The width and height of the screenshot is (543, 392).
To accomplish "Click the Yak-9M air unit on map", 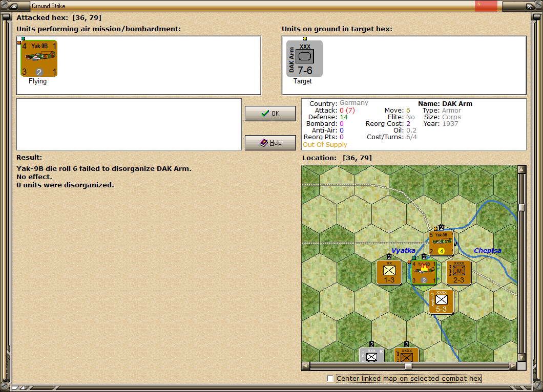I will pyautogui.click(x=441, y=243).
